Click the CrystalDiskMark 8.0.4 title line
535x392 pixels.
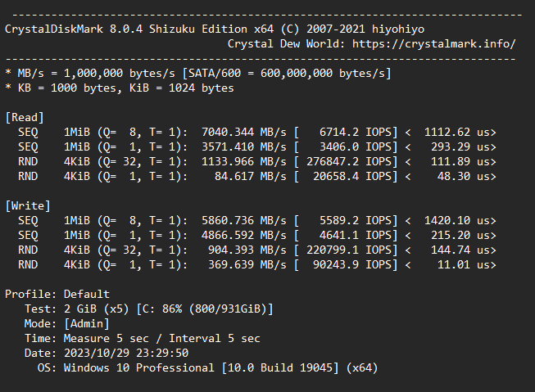click(215, 29)
